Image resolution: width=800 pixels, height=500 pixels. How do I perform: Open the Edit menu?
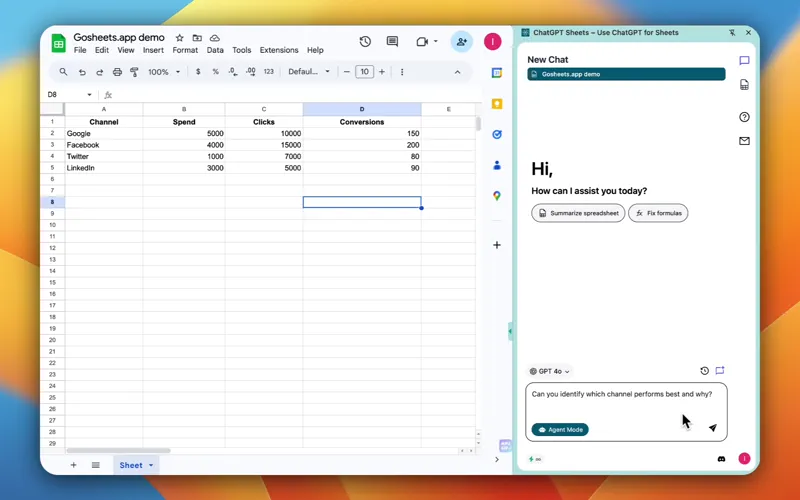[x=102, y=50]
